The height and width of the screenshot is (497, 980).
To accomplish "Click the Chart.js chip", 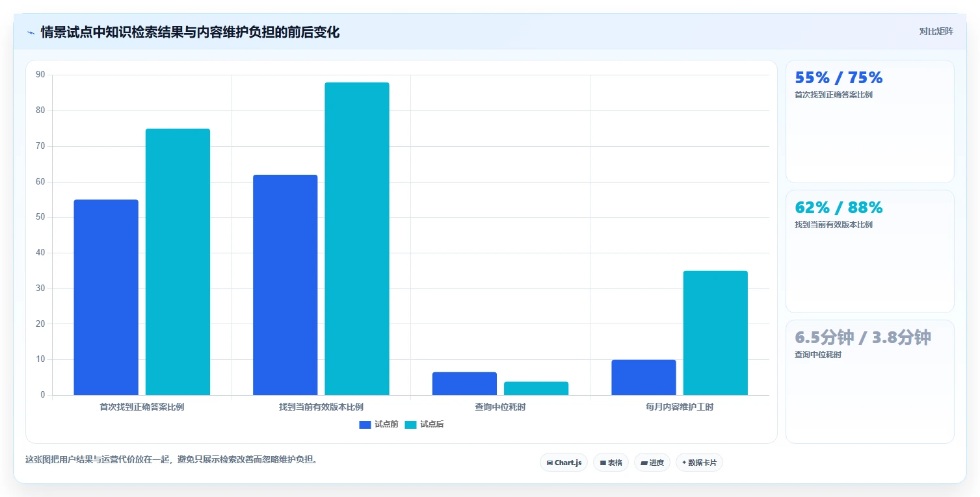I will 564,463.
